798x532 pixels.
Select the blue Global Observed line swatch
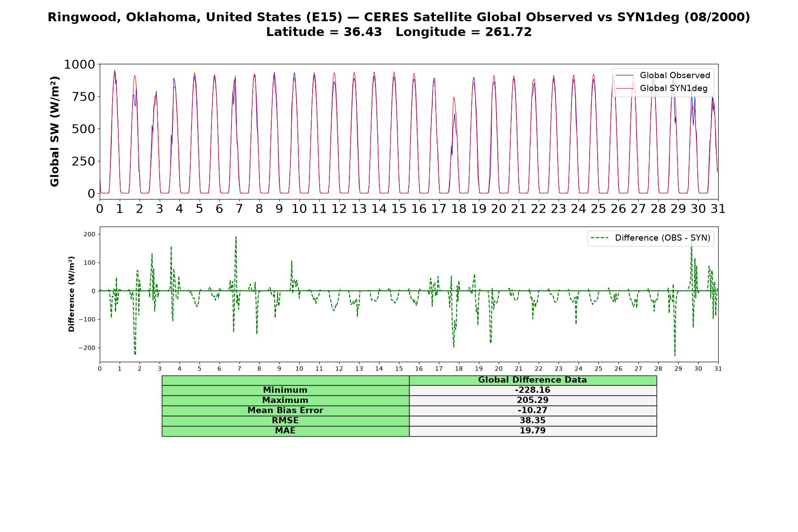pyautogui.click(x=625, y=75)
